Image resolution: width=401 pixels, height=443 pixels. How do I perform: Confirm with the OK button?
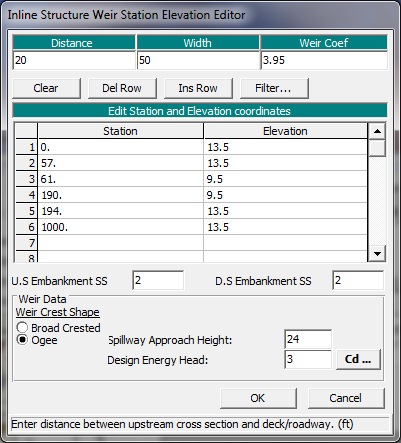(x=258, y=398)
